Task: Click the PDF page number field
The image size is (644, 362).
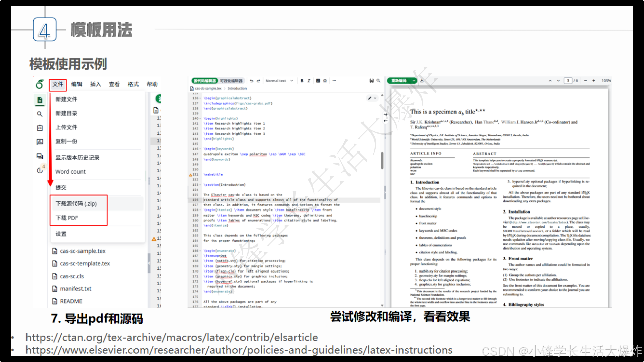Action: pyautogui.click(x=568, y=81)
